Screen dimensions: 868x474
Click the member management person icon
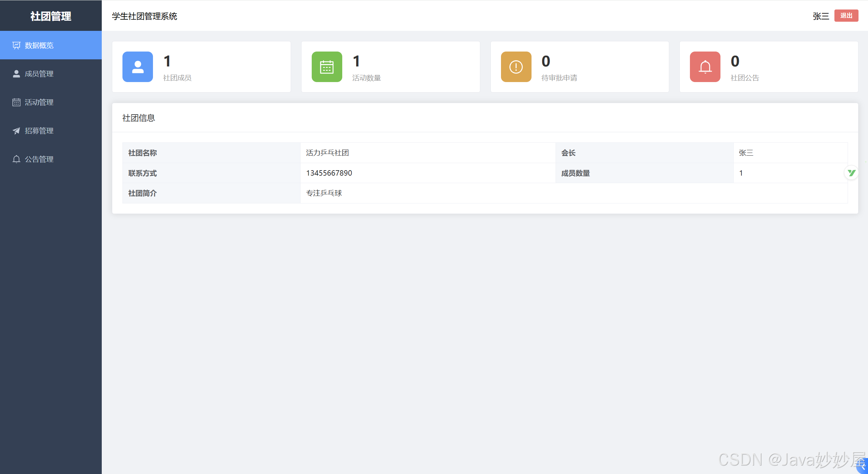(x=16, y=74)
